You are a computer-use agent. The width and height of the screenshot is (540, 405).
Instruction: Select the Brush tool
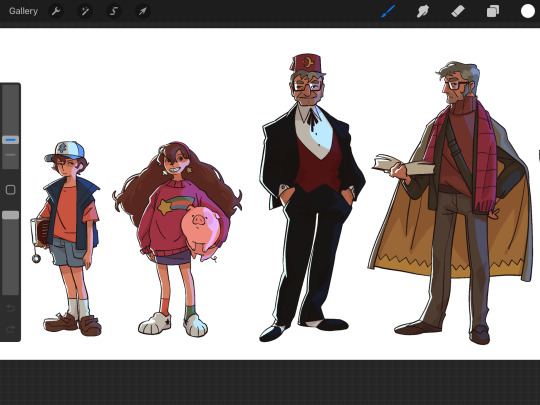point(388,11)
